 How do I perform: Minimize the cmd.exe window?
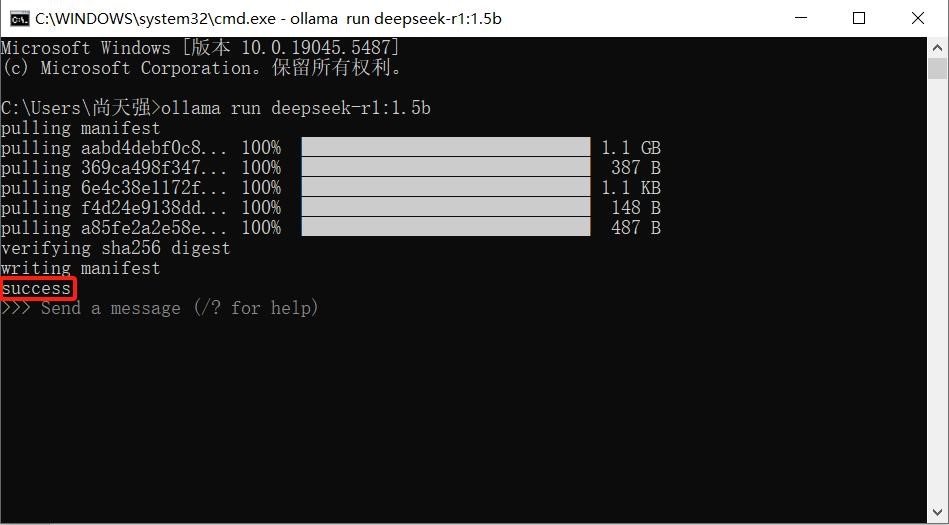coord(800,18)
